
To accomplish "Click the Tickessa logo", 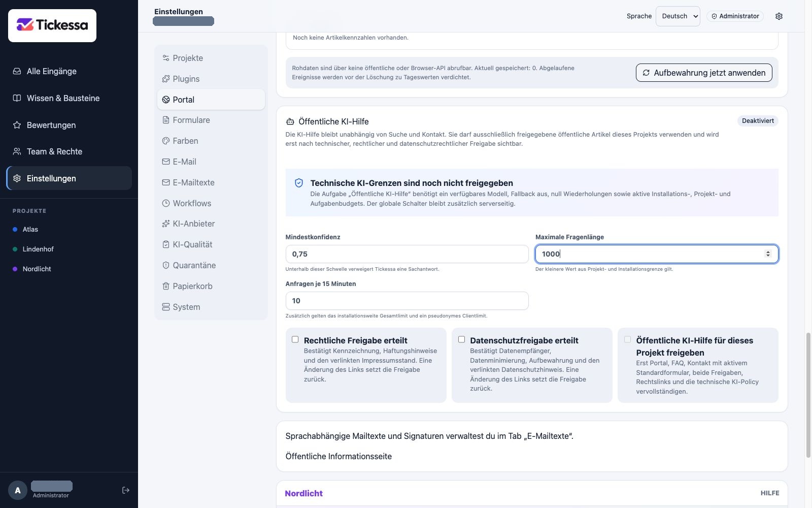I will pos(52,25).
